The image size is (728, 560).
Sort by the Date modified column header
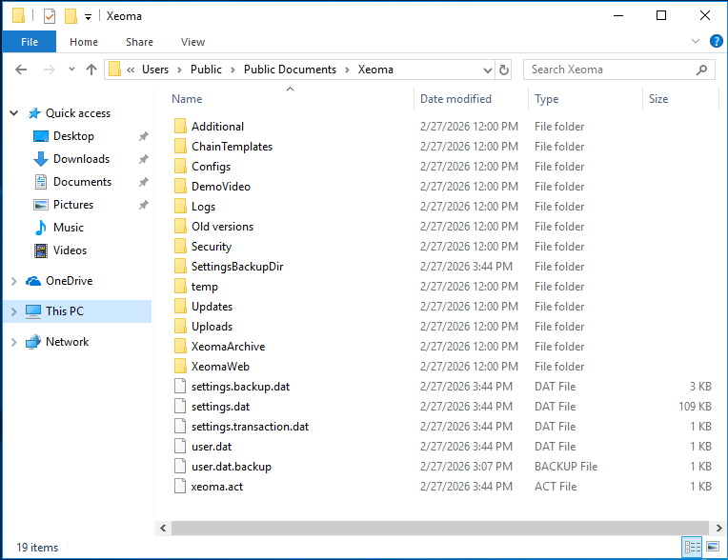pos(455,99)
